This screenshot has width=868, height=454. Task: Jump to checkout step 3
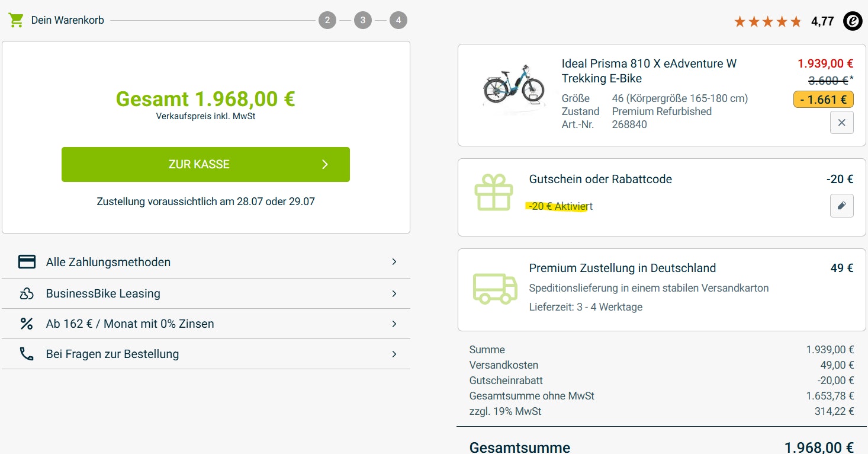pyautogui.click(x=363, y=21)
